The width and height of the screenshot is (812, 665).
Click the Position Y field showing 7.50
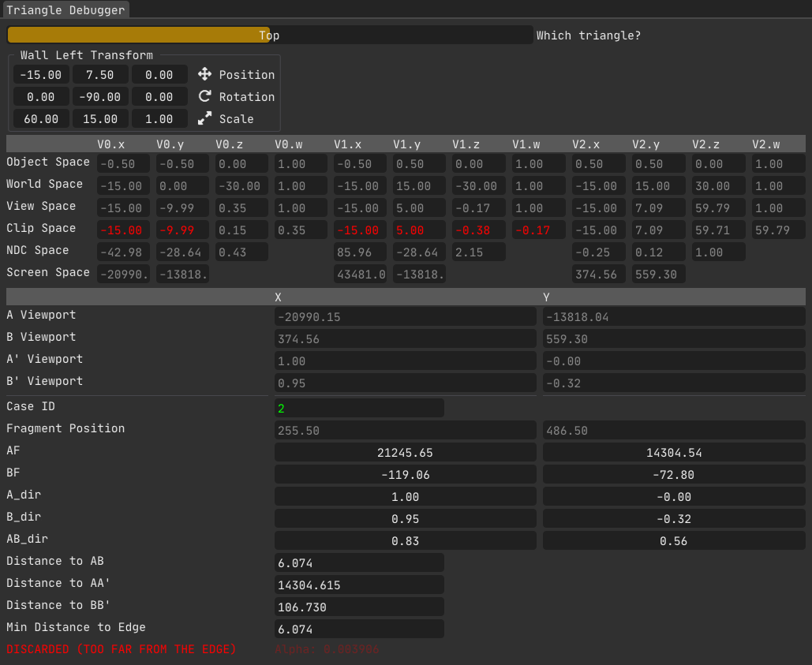[x=100, y=75]
